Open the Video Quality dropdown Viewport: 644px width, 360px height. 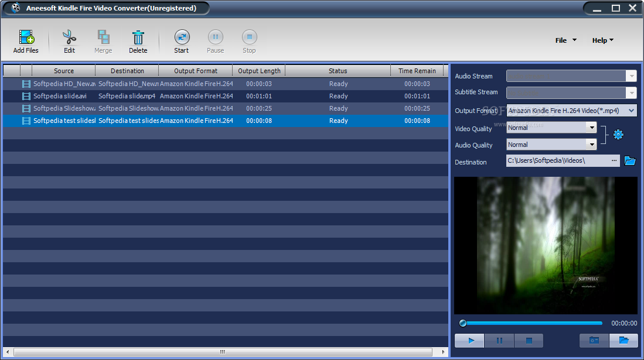point(591,128)
